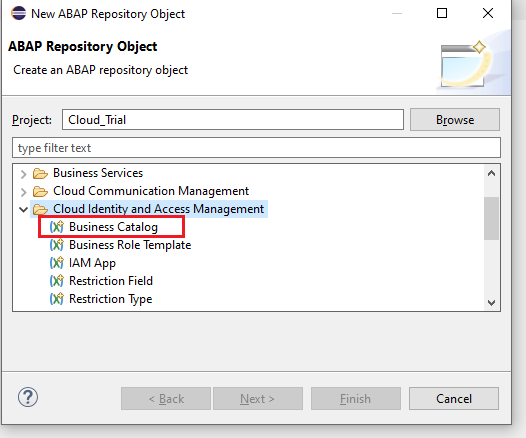Viewport: 526px width, 438px height.
Task: Expand Cloud Communication Management node
Action: click(23, 192)
